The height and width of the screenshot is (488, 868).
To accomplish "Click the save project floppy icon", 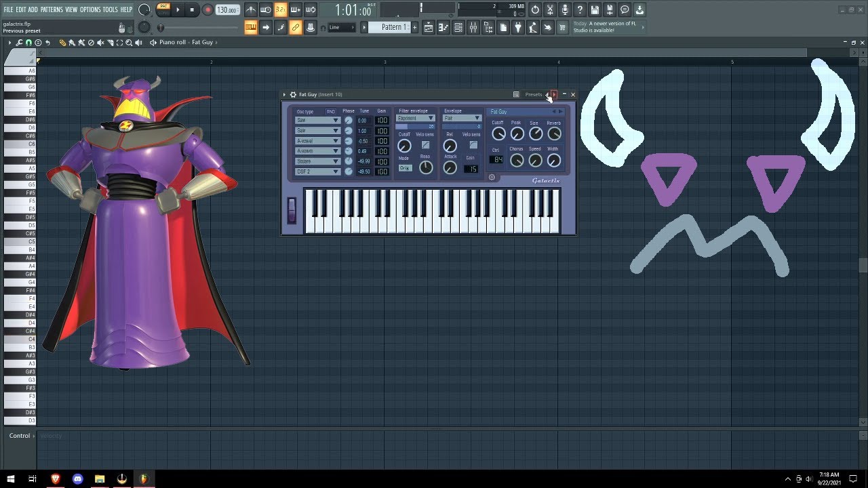I will 595,10.
